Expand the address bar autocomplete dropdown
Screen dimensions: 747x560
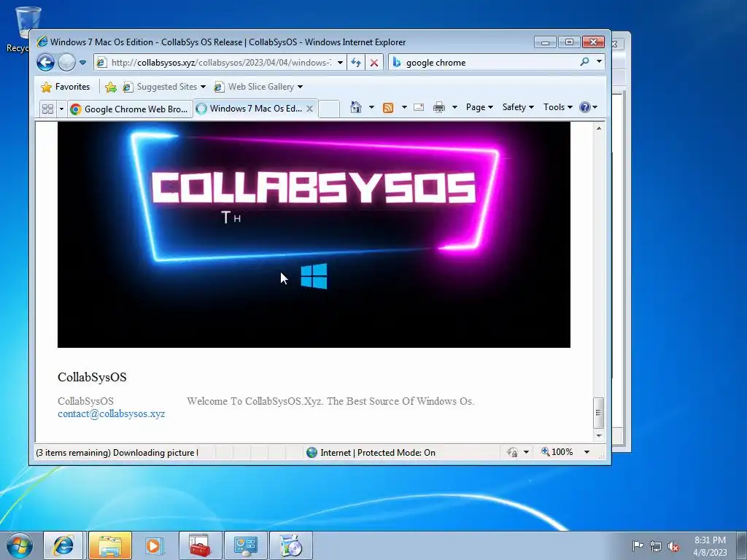340,63
